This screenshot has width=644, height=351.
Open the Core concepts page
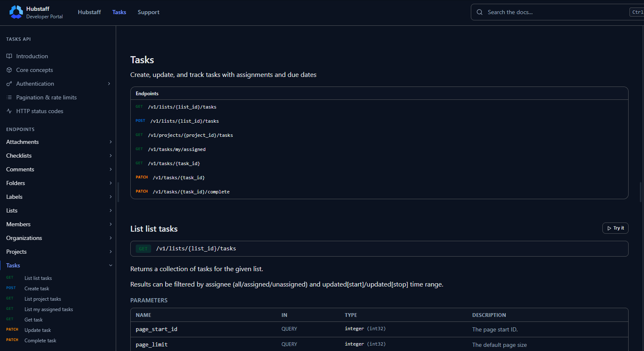coord(35,70)
